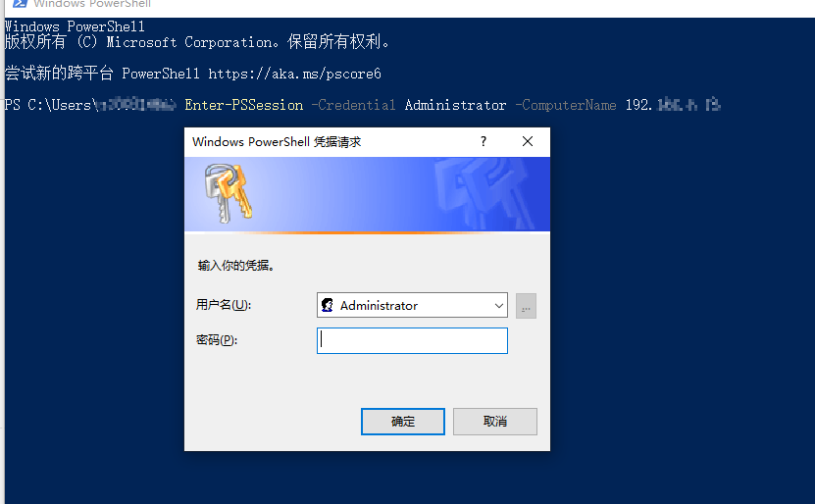
Task: Click the -Credential parameter in the console
Action: click(x=353, y=105)
